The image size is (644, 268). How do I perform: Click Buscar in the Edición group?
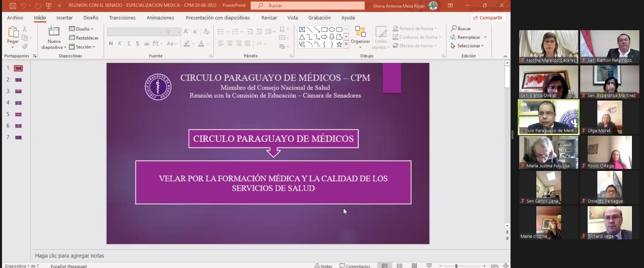(x=461, y=29)
